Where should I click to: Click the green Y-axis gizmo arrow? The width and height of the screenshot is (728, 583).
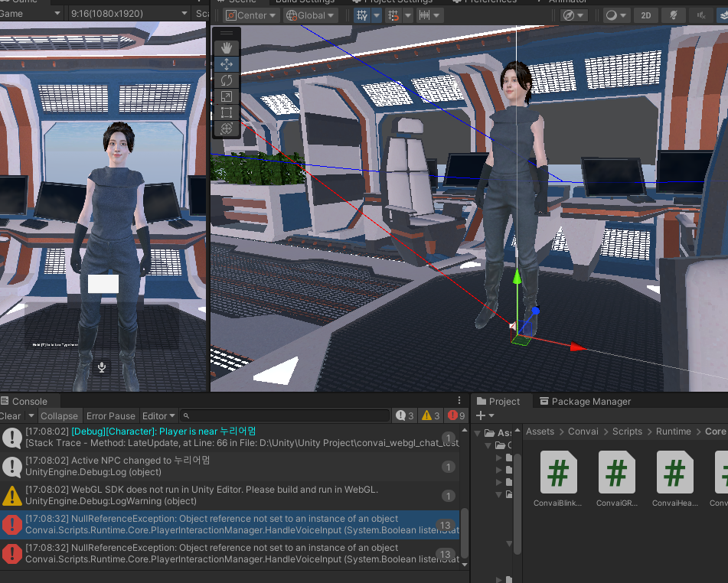click(x=517, y=277)
